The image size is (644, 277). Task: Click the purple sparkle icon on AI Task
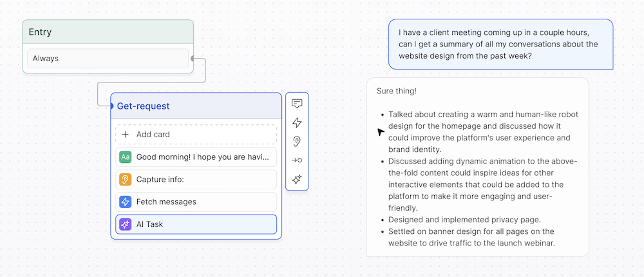pyautogui.click(x=126, y=224)
